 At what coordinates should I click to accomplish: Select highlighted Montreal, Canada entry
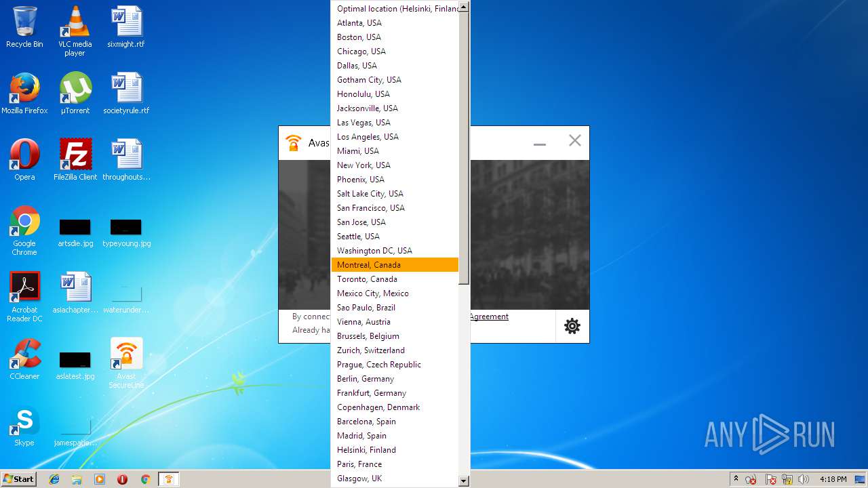click(x=395, y=265)
